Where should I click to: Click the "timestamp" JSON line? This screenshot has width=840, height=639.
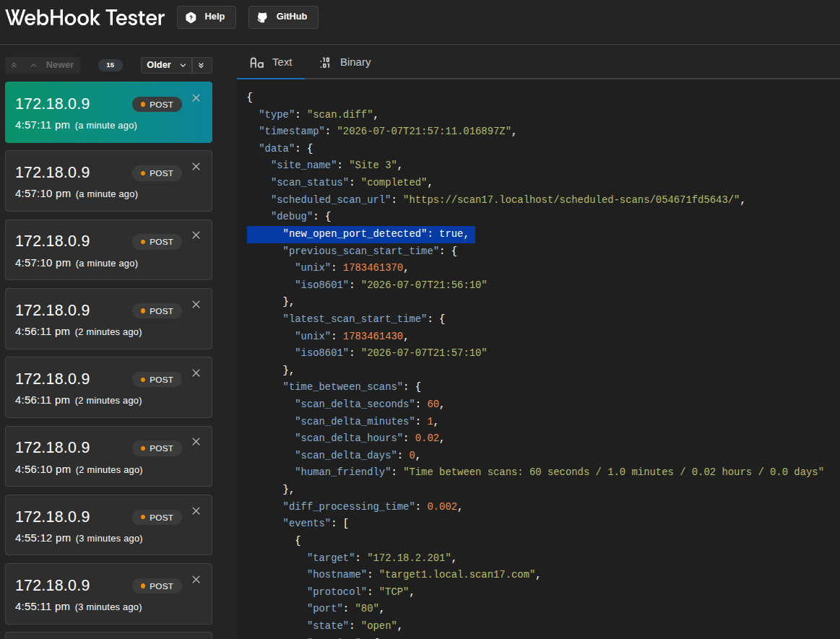[x=387, y=131]
